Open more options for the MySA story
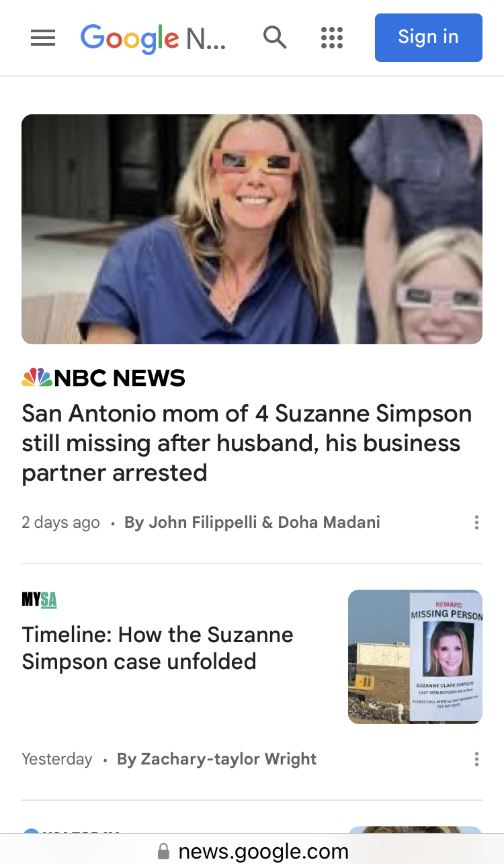This screenshot has width=504, height=864. point(476,759)
